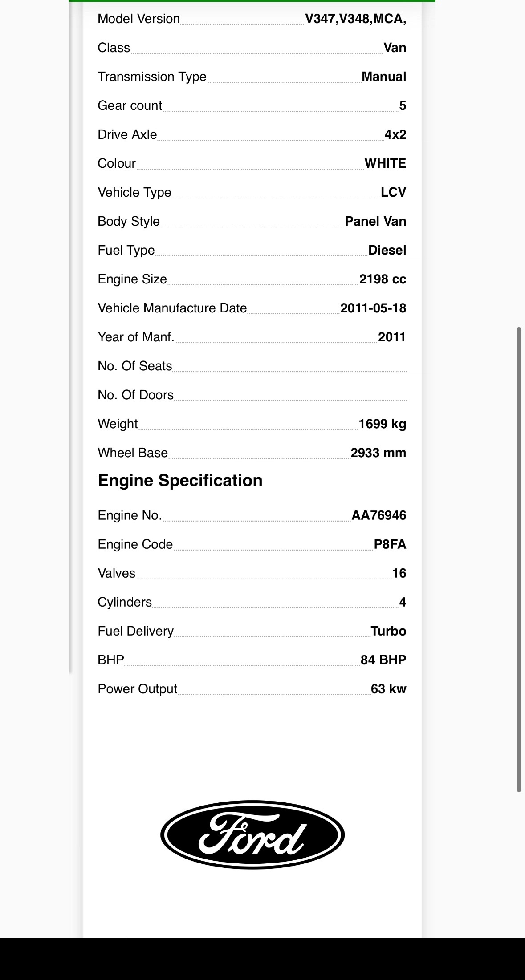Select the Body Style Panel Van value
This screenshot has width=525, height=980.
click(x=375, y=221)
